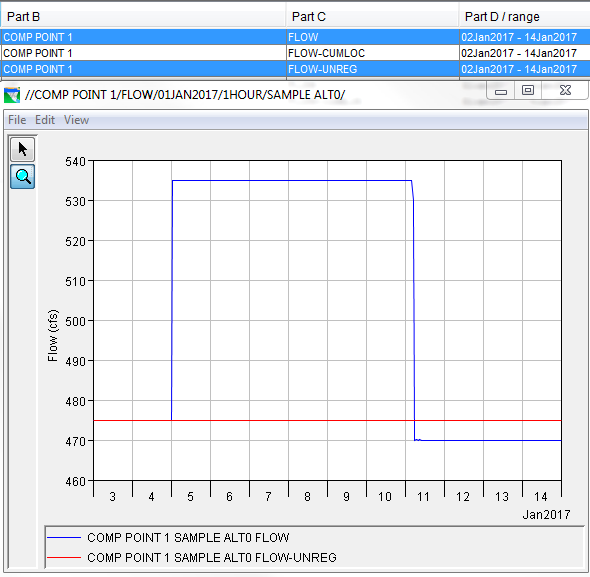This screenshot has width=590, height=577.
Task: Activate the magnifier zoom tool
Action: click(23, 177)
